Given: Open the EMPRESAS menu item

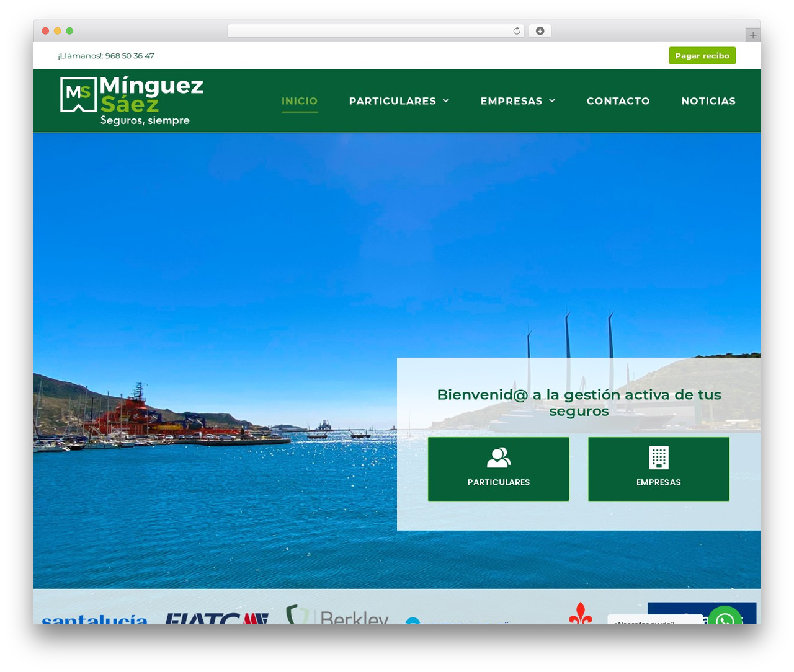Looking at the screenshot, I should [511, 101].
